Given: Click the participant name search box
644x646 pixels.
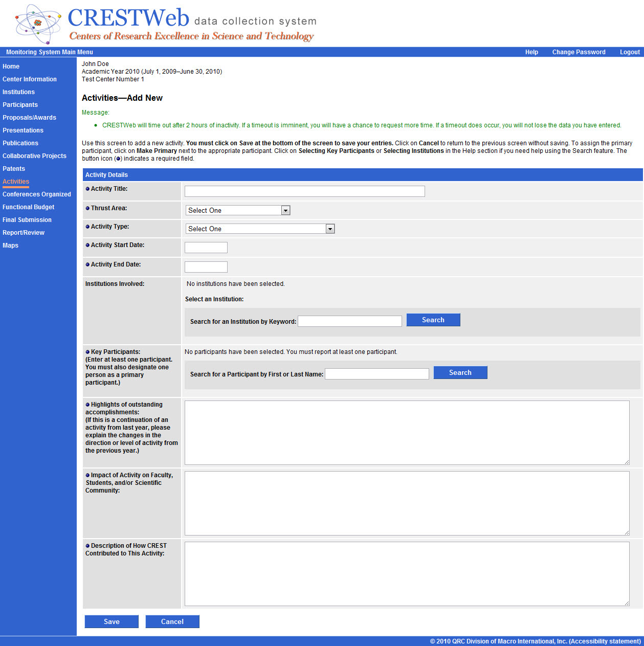Looking at the screenshot, I should 377,374.
